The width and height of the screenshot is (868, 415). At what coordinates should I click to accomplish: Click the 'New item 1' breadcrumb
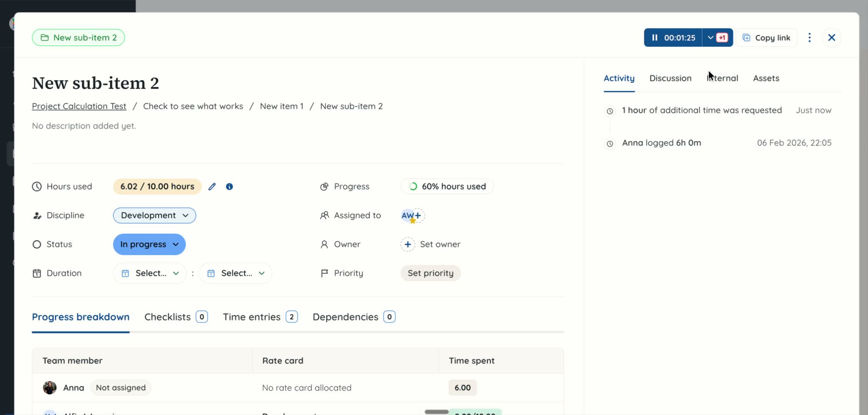click(282, 106)
